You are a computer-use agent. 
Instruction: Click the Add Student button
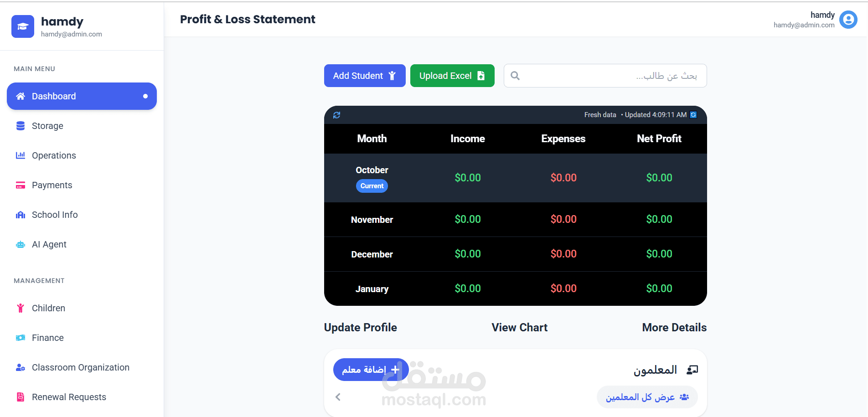(x=364, y=76)
